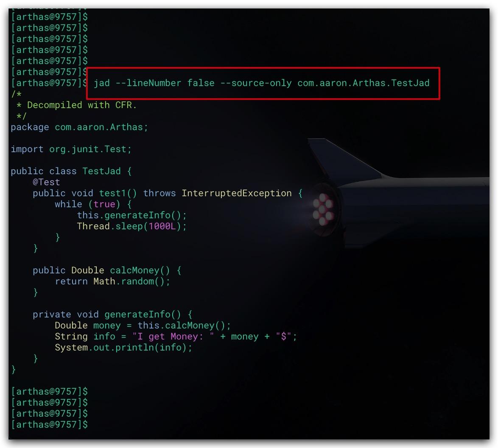
Task: Click the 'Decompiled with CFR.' comment line
Action: pyautogui.click(x=81, y=105)
